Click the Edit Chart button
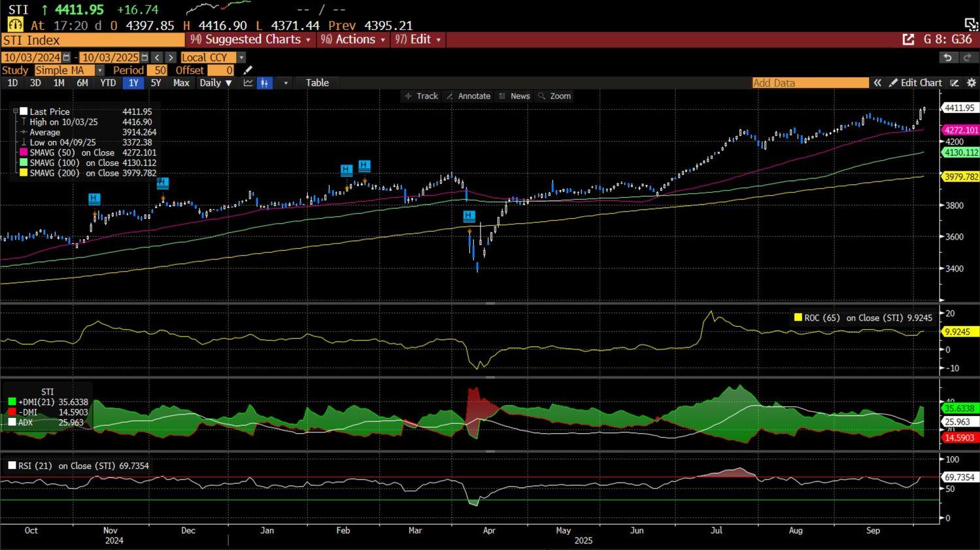This screenshot has height=550, width=980. pos(915,83)
